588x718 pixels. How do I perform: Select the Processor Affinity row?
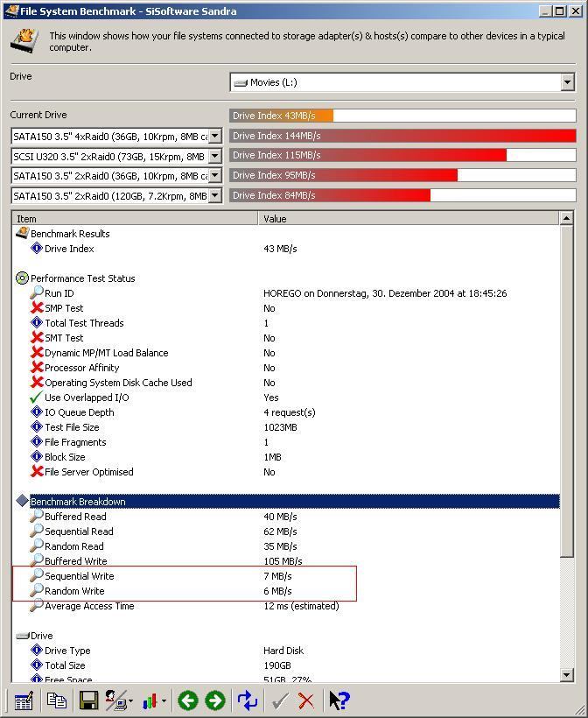287,367
